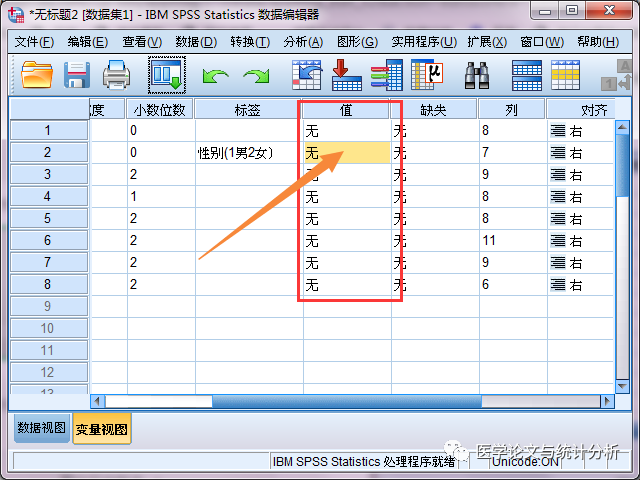
Task: Click the horizontal scrollbar right arrow
Action: [607, 401]
